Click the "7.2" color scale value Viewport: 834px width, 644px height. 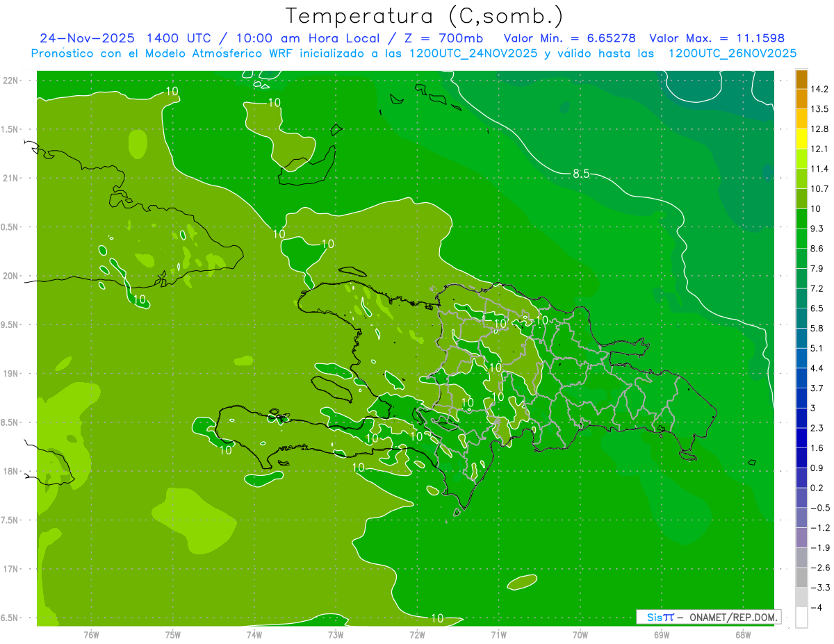(x=817, y=288)
